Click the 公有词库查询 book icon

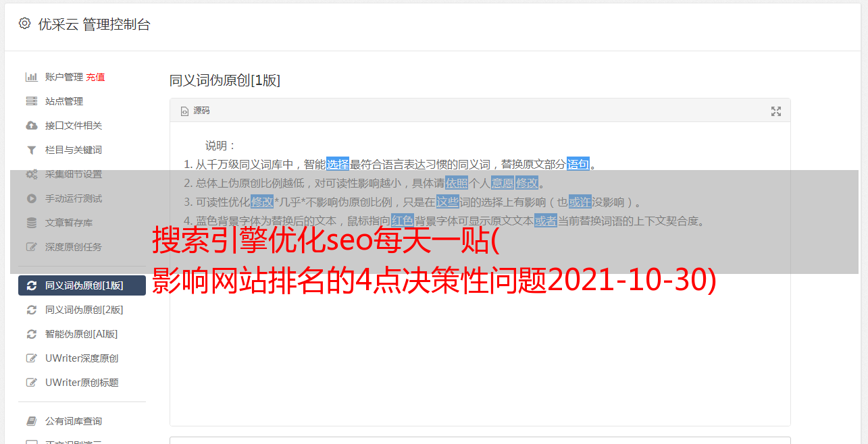tap(31, 421)
